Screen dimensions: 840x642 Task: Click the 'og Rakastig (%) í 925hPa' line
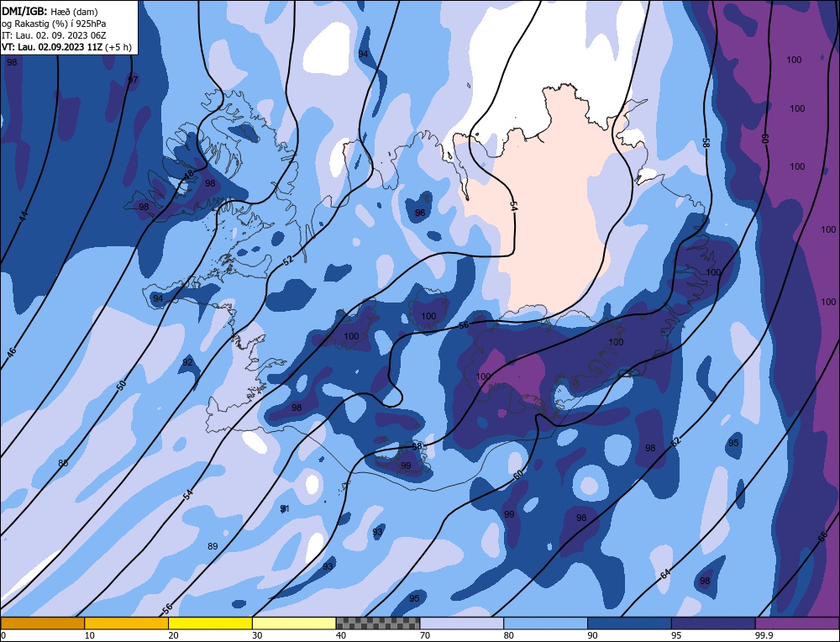54,24
